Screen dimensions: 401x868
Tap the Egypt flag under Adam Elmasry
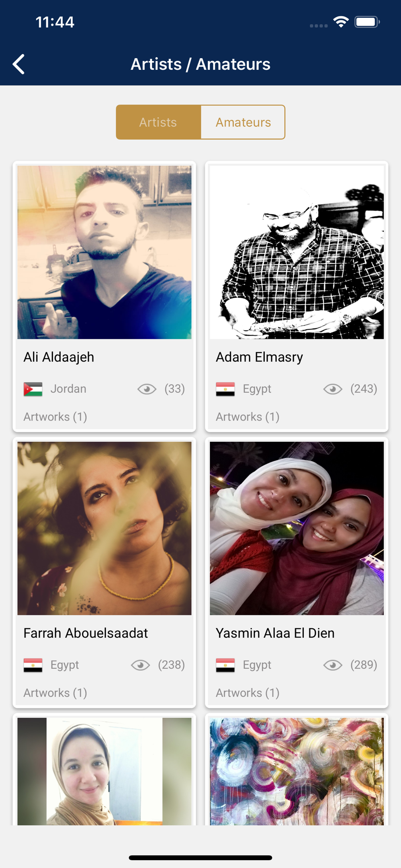[x=225, y=389]
